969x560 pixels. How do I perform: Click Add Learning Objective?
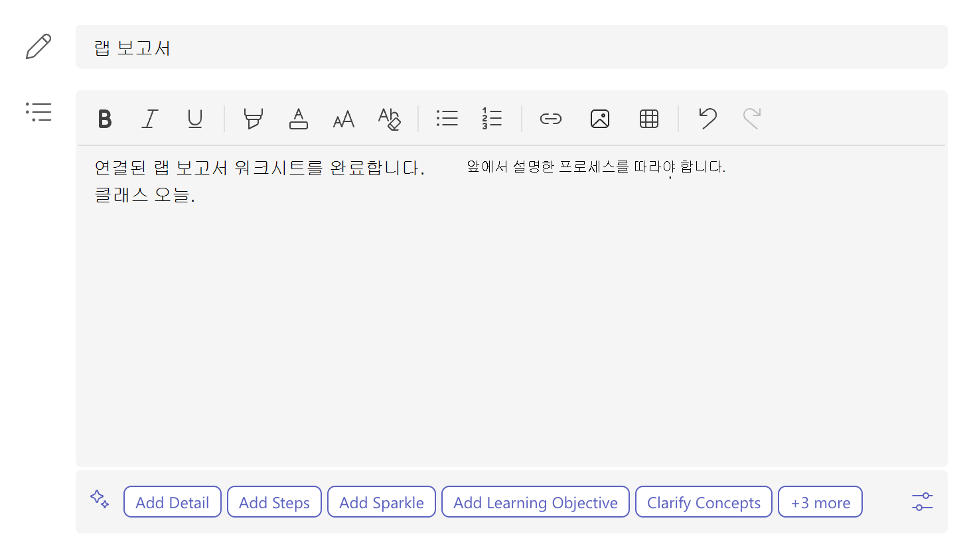pyautogui.click(x=536, y=502)
